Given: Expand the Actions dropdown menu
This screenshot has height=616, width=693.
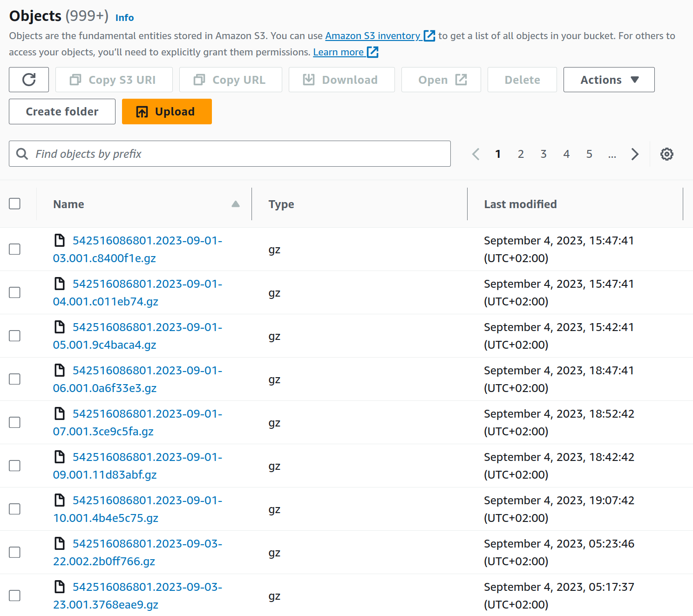Looking at the screenshot, I should click(x=609, y=80).
